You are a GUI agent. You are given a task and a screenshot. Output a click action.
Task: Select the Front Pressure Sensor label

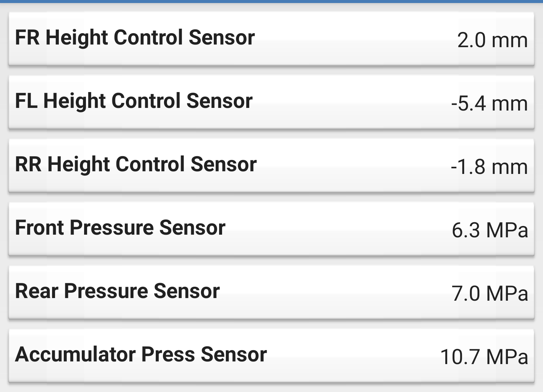(120, 228)
